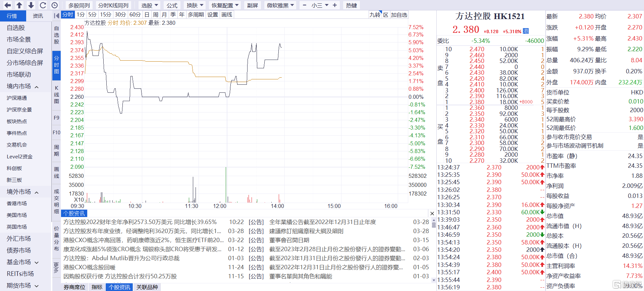Open chart 设置

click(213, 14)
